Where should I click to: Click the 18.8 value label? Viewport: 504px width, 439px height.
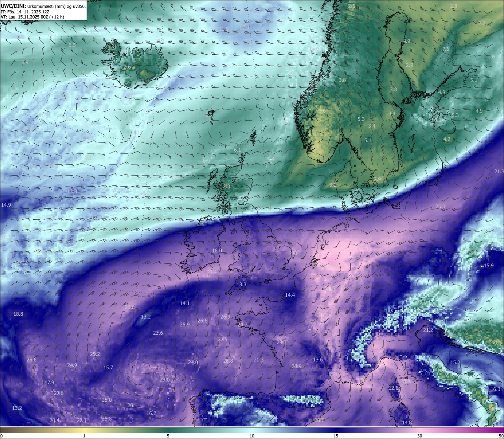[x=18, y=314]
